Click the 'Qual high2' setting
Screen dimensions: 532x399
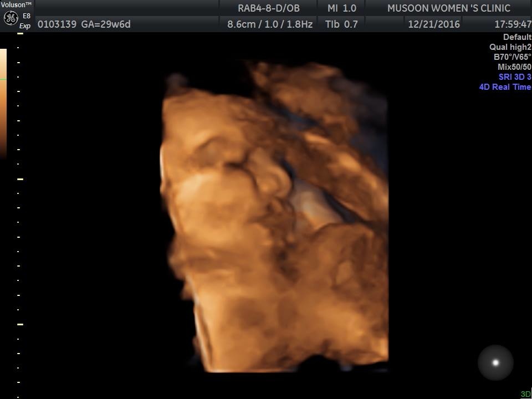click(x=510, y=47)
